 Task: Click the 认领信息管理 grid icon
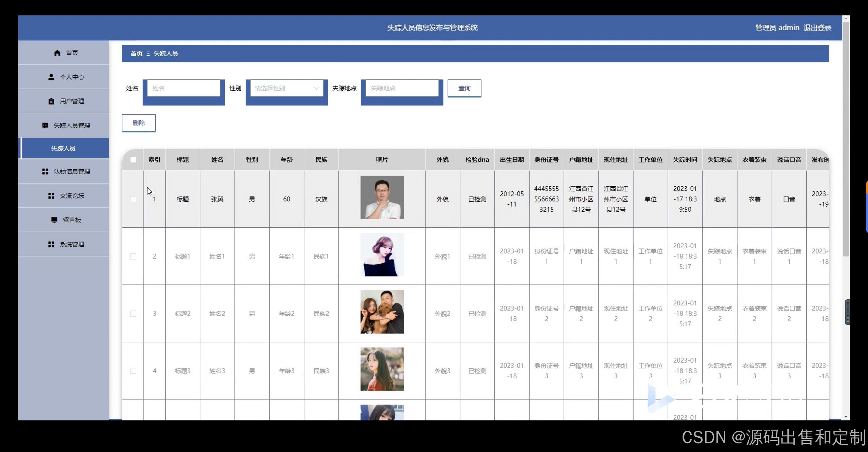[x=45, y=172]
